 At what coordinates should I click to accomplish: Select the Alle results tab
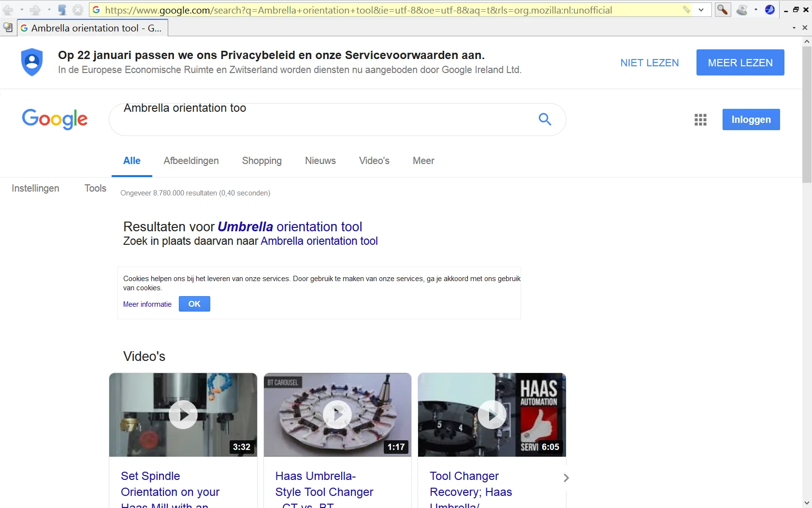point(132,161)
